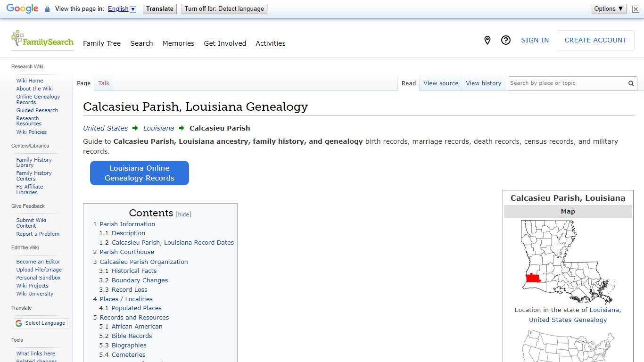The width and height of the screenshot is (644, 362).
Task: Open Online Genealogy Records sidebar link
Action: tap(38, 99)
